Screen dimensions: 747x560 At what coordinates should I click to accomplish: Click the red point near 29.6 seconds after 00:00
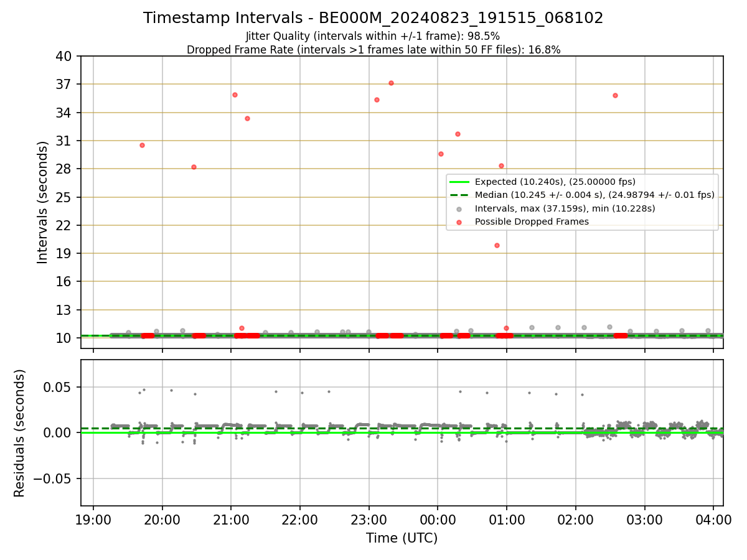tap(441, 154)
